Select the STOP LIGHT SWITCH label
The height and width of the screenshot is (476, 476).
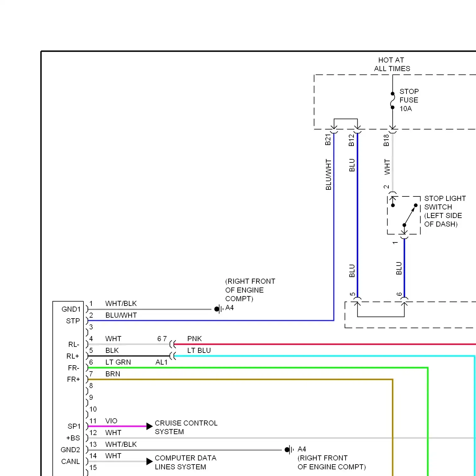[x=445, y=211]
